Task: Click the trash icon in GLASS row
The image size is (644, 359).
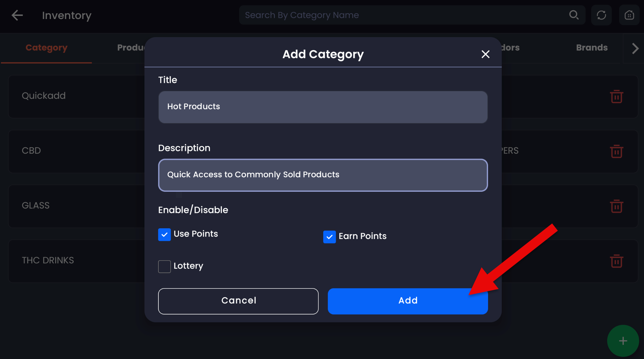Action: (x=616, y=206)
